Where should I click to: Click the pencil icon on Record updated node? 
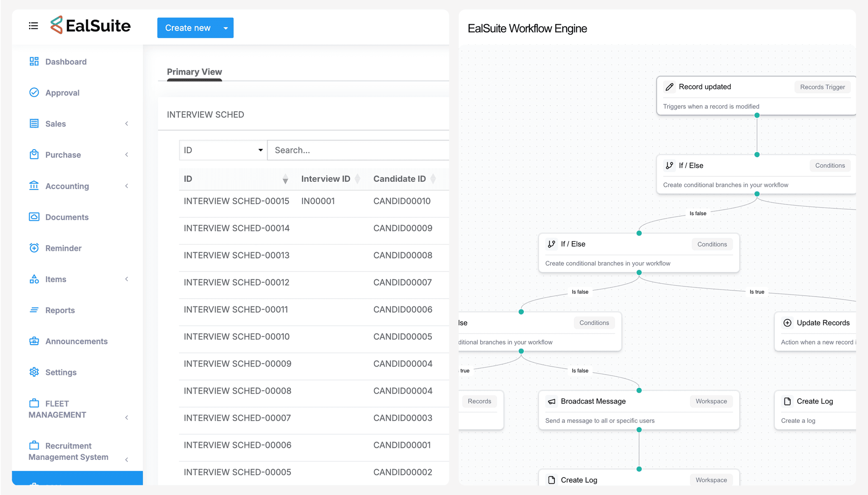pos(670,87)
